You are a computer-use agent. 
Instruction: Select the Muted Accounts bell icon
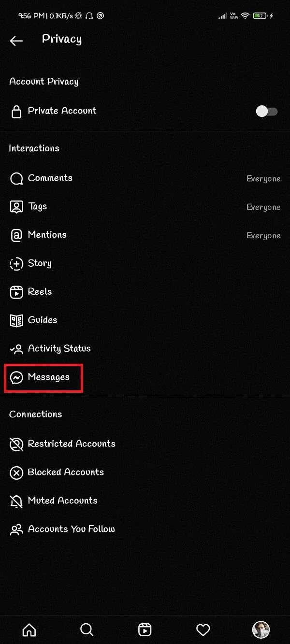point(16,501)
